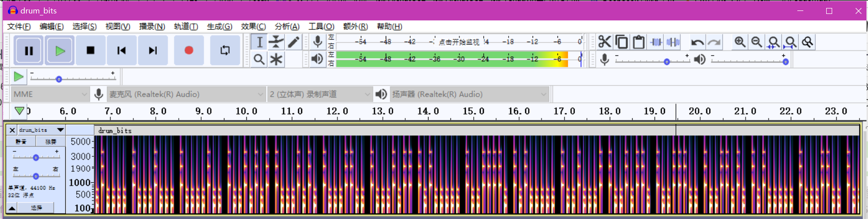
Task: Copy the selection with the Copy icon
Action: click(x=622, y=42)
